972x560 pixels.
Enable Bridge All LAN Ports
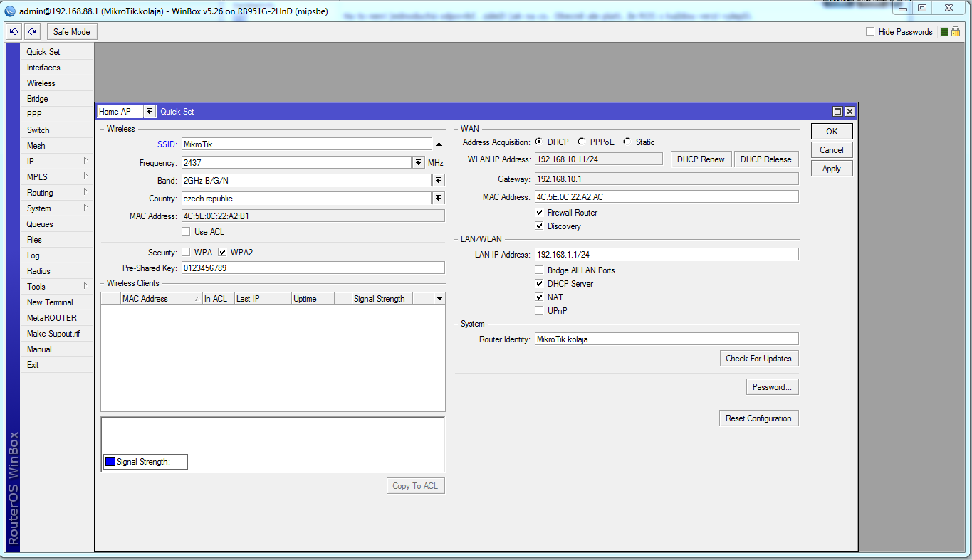tap(539, 270)
